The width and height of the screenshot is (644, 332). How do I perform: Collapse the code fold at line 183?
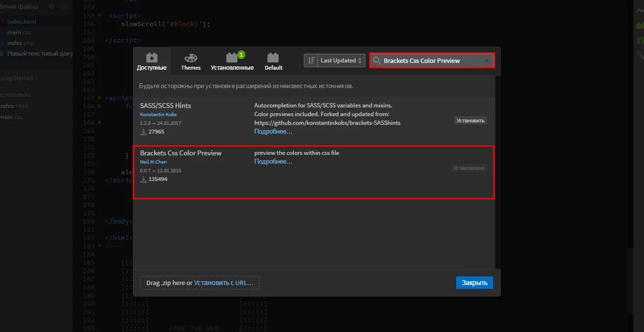pyautogui.click(x=100, y=246)
